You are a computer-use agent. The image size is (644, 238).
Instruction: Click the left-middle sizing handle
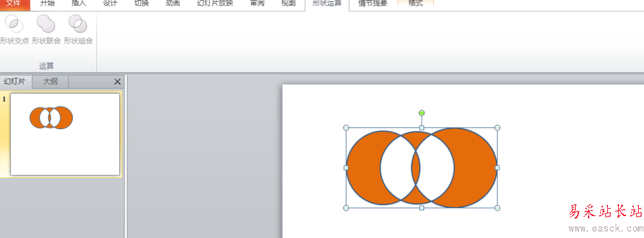346,168
